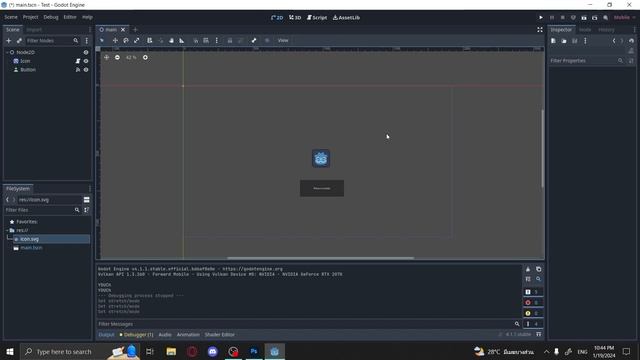The width and height of the screenshot is (640, 360).
Task: Open the skeleton bone options icon
Action: 254,40
